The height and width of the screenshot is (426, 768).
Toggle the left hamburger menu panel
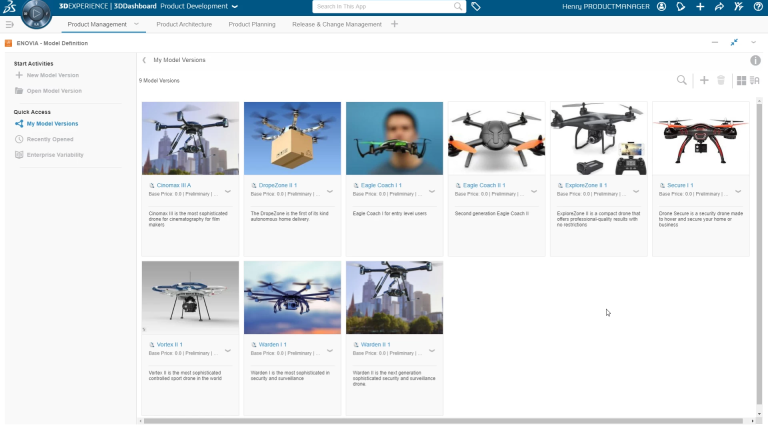click(x=9, y=24)
